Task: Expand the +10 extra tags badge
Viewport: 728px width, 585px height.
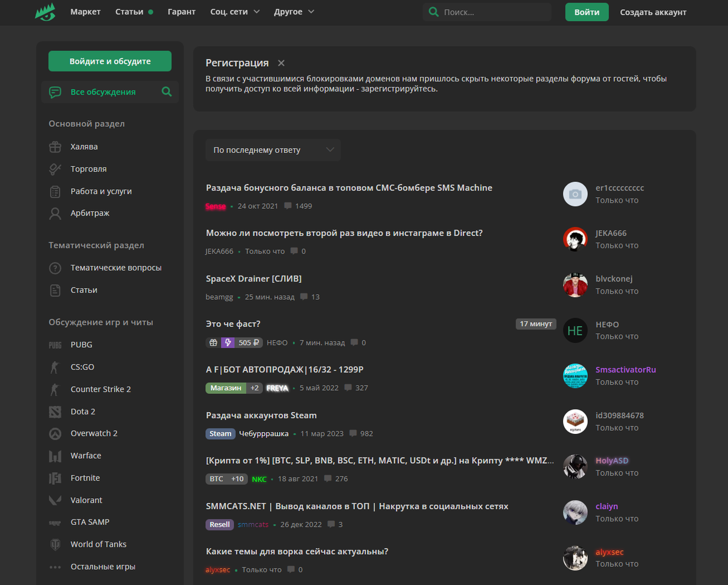Action: click(x=237, y=479)
